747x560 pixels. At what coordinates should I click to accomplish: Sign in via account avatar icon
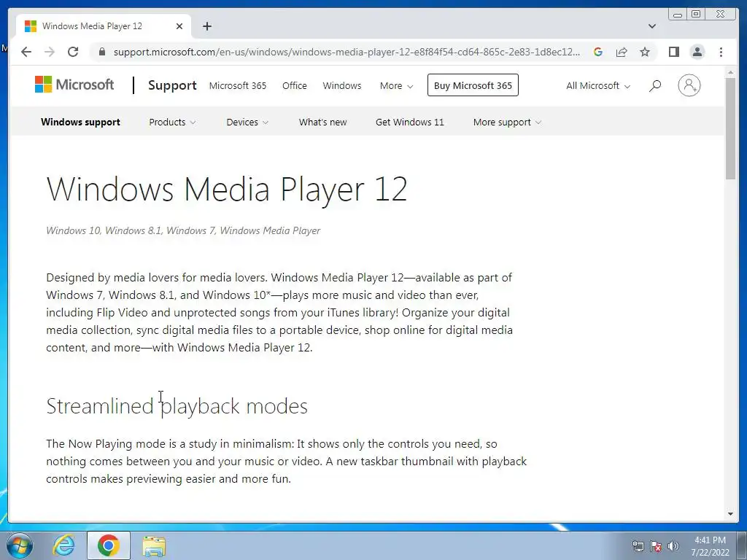click(689, 85)
